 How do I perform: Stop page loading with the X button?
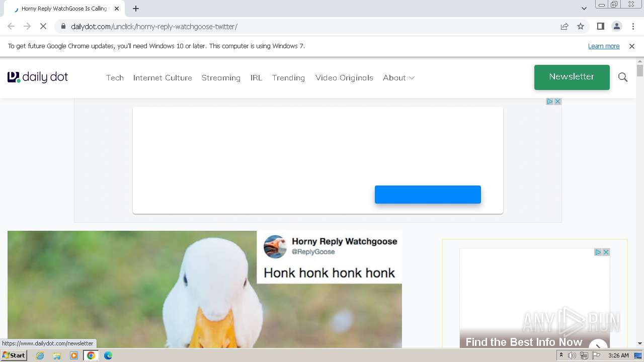coord(43,26)
